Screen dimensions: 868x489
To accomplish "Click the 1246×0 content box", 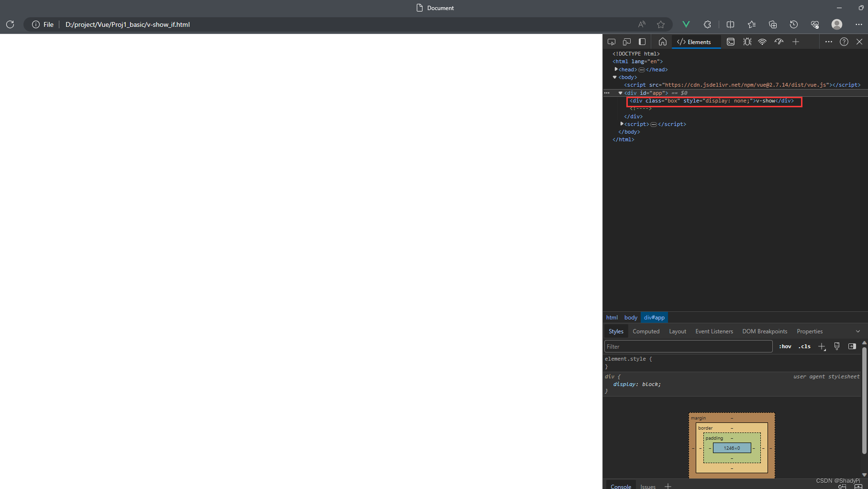I will click(732, 448).
